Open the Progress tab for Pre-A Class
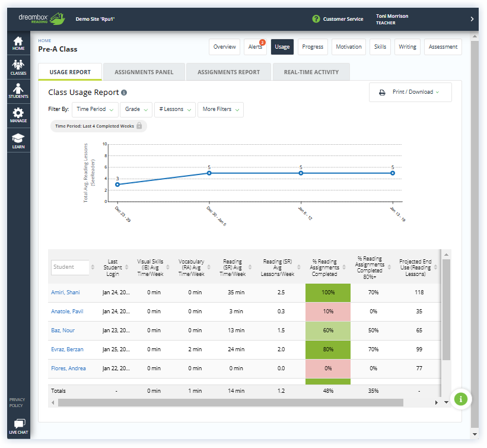This screenshot has height=448, width=487. click(x=312, y=46)
